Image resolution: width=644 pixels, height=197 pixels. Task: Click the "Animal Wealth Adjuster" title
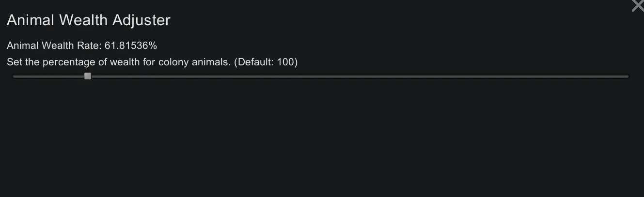[89, 20]
